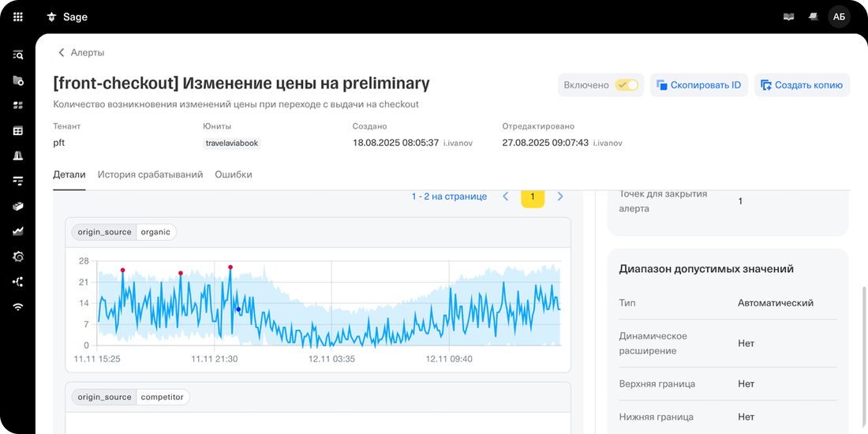Viewport: 868px width, 434px height.
Task: Switch to История срабатываний tab
Action: (x=150, y=174)
